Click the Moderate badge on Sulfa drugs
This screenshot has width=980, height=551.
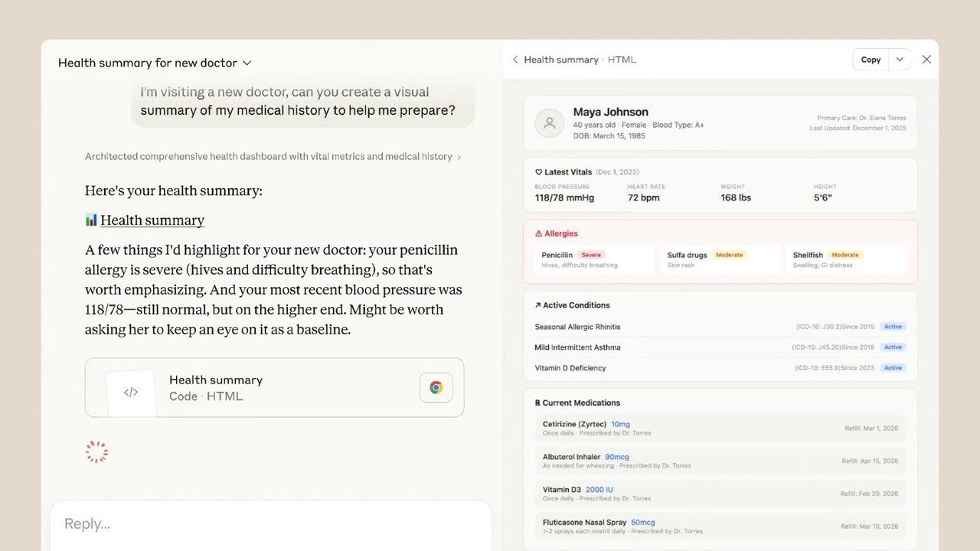point(729,255)
